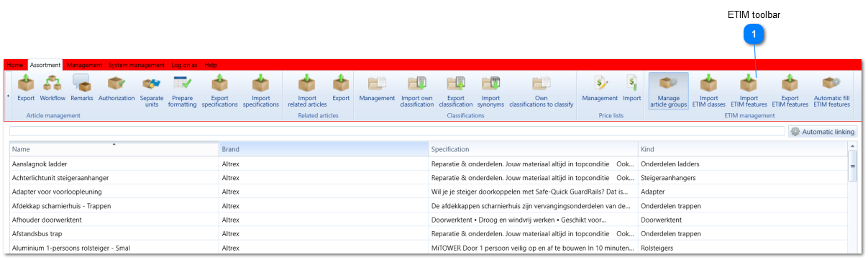The image size is (868, 260).
Task: Select Aluminium 1-persoons rolsteiger - Smal row
Action: coord(429,248)
